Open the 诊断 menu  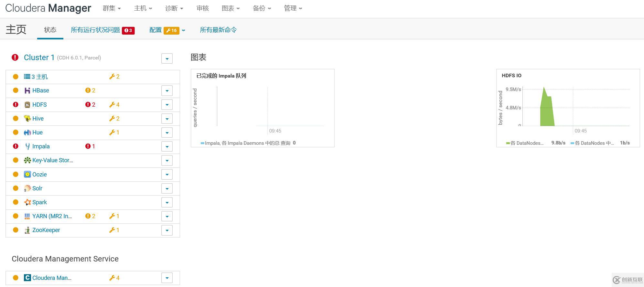[x=174, y=8]
